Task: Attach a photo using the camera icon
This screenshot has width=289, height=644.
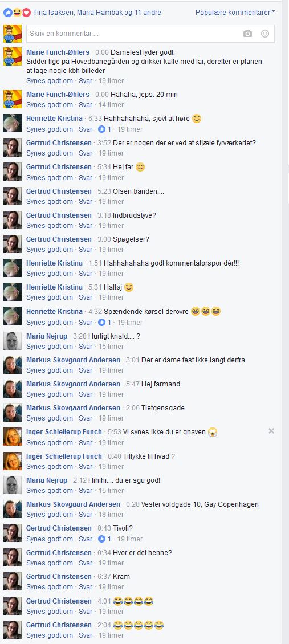Action: (x=247, y=34)
